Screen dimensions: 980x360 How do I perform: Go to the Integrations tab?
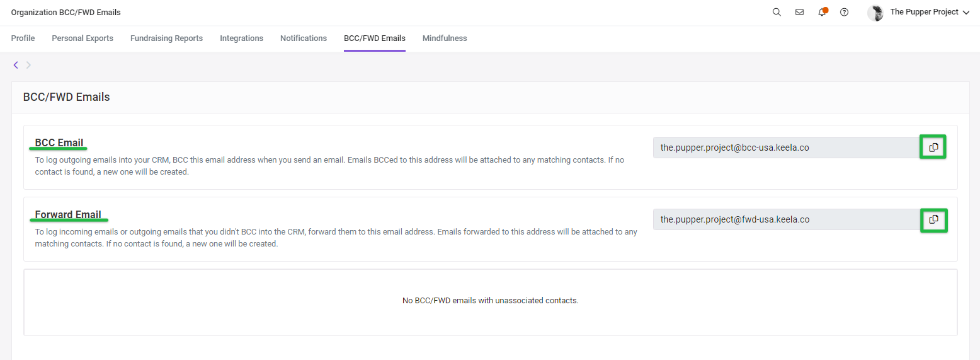[x=241, y=38]
